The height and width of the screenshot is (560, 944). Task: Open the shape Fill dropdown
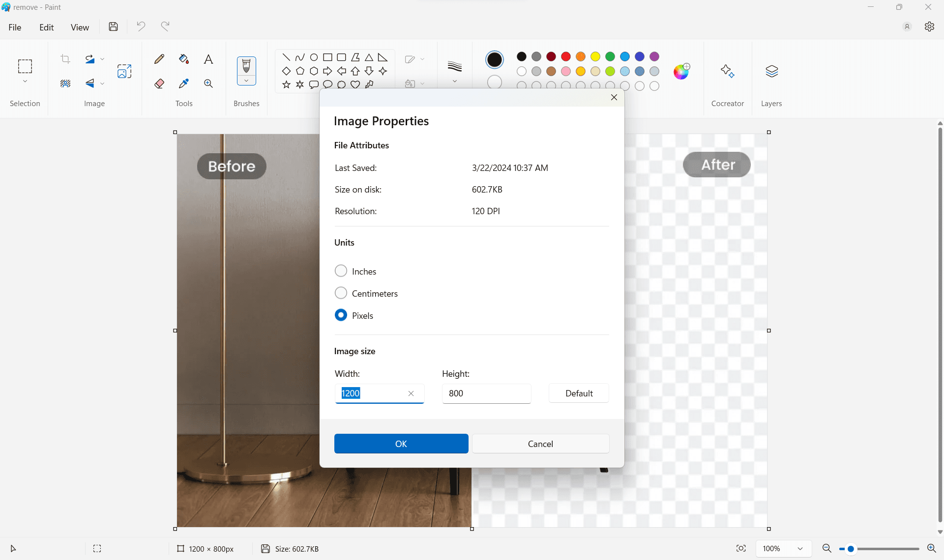click(414, 84)
